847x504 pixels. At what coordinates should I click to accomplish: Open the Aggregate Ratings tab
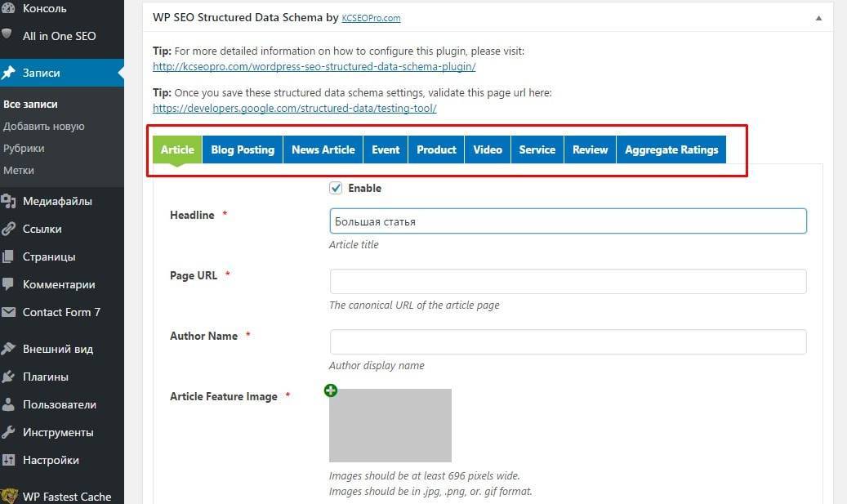point(671,149)
